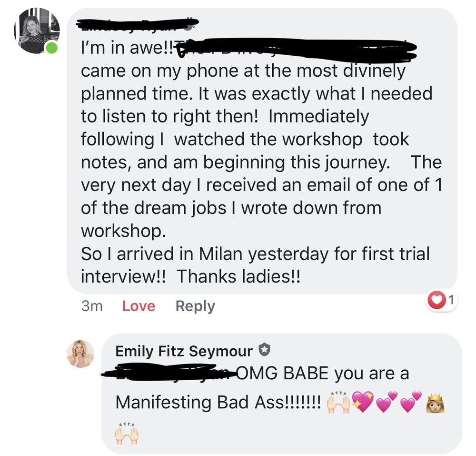This screenshot has width=476, height=456.
Task: Open Emily Fitz Seymour's profile picture
Action: [x=80, y=354]
